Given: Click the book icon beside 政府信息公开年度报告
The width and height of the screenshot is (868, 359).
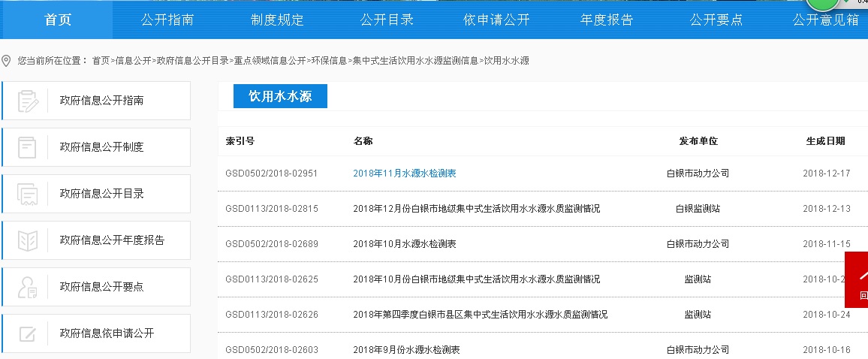Looking at the screenshot, I should [x=28, y=240].
